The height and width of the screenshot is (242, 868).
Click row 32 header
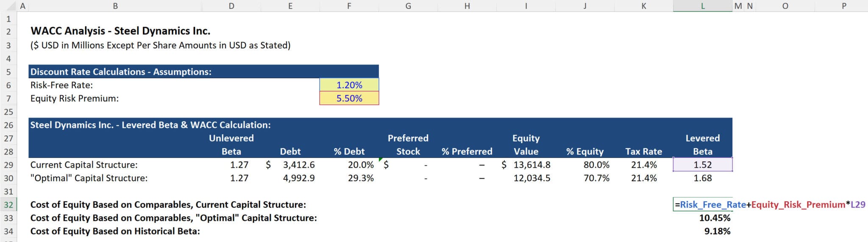[8, 205]
